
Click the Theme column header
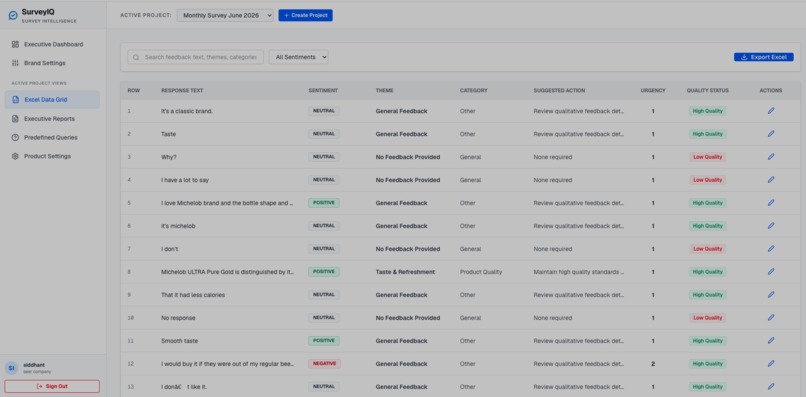click(x=384, y=91)
